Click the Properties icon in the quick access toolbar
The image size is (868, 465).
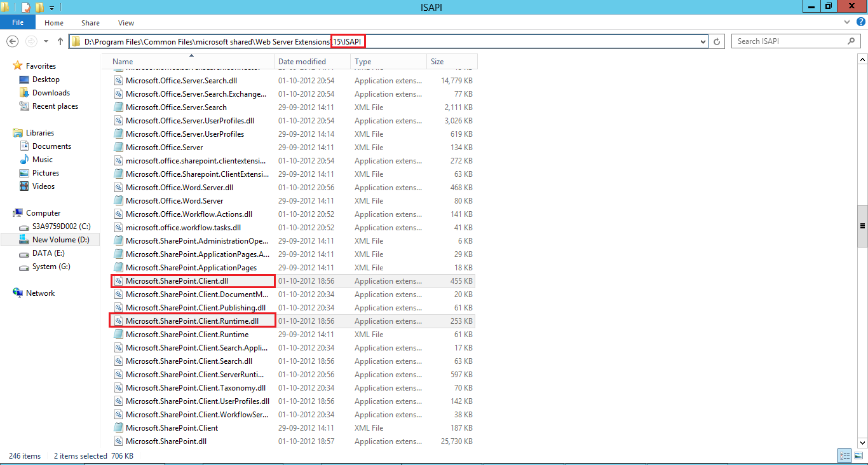(26, 7)
